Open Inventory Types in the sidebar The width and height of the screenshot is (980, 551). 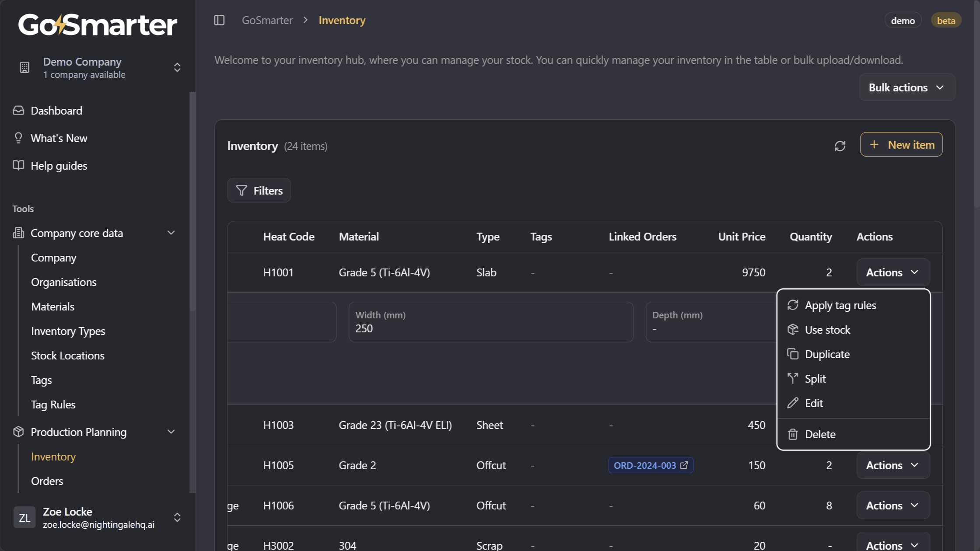click(68, 331)
